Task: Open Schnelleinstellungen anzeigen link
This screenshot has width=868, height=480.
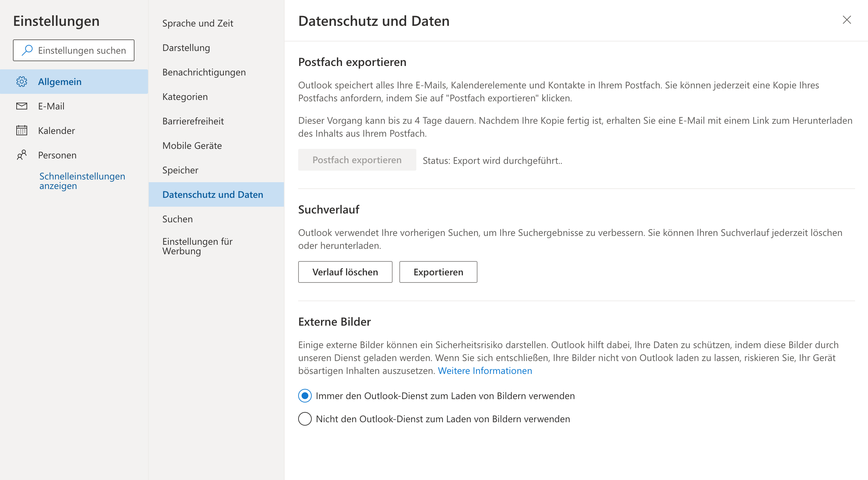Action: (82, 181)
